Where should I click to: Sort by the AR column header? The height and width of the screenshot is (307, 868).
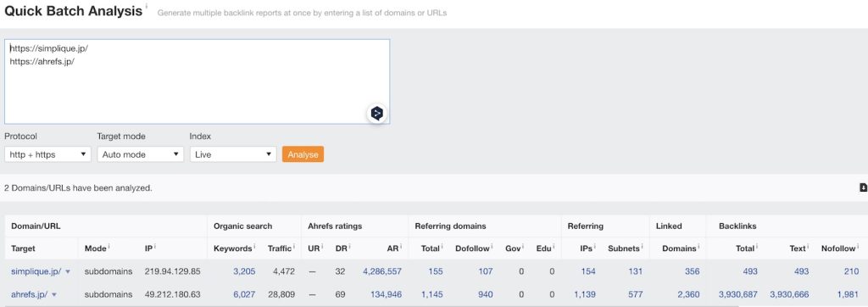coord(392,248)
